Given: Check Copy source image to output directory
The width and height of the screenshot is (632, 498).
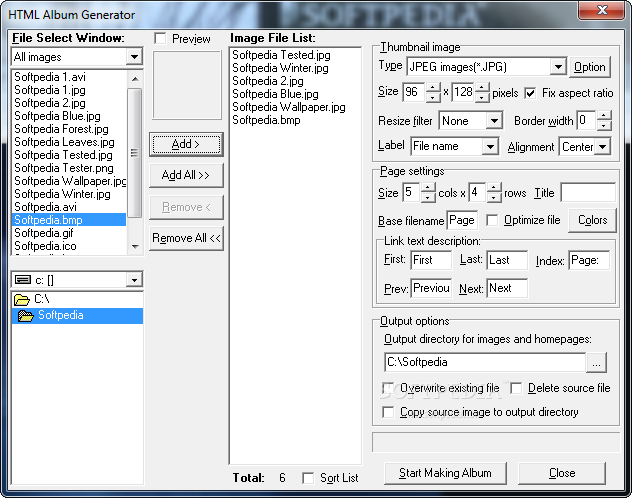Looking at the screenshot, I should pyautogui.click(x=388, y=412).
